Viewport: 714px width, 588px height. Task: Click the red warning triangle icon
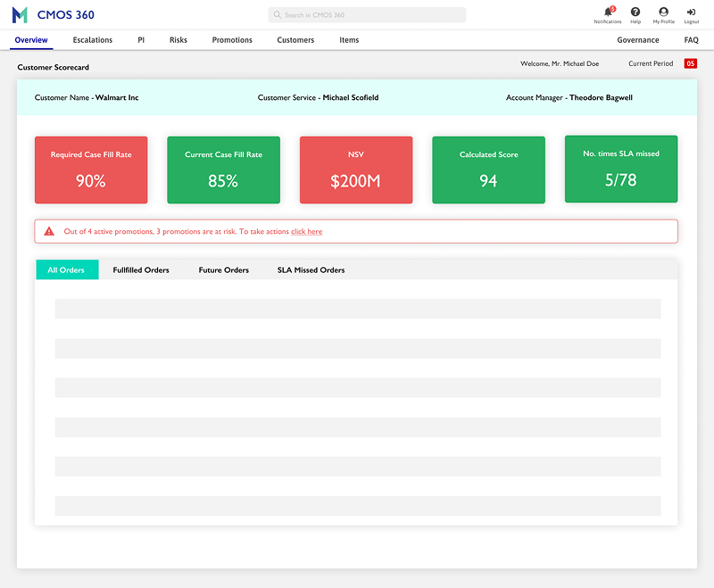(x=49, y=231)
